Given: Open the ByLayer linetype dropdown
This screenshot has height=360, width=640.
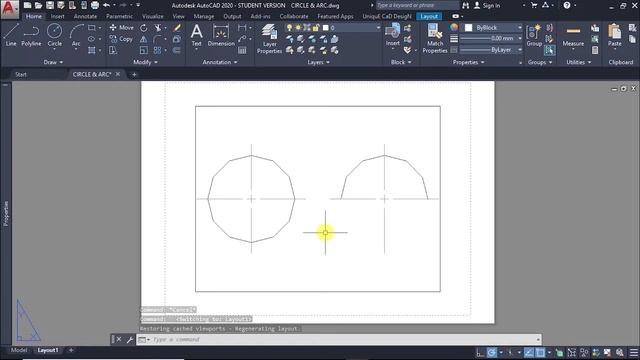Looking at the screenshot, I should click(520, 50).
